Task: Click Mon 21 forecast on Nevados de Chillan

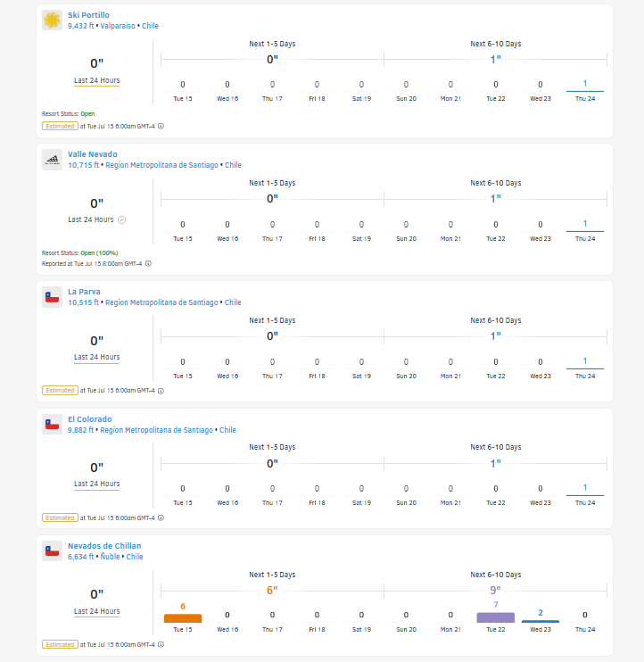Action: [450, 622]
